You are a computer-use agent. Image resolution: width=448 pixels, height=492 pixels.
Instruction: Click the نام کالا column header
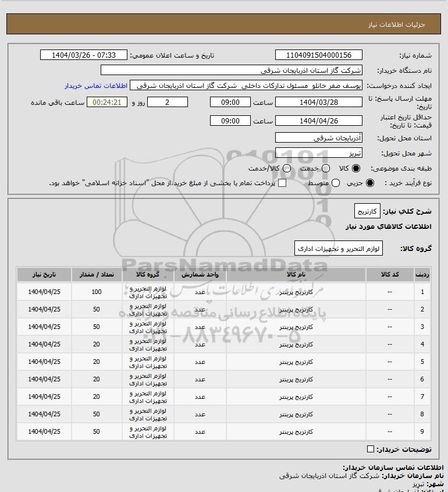[x=296, y=275]
